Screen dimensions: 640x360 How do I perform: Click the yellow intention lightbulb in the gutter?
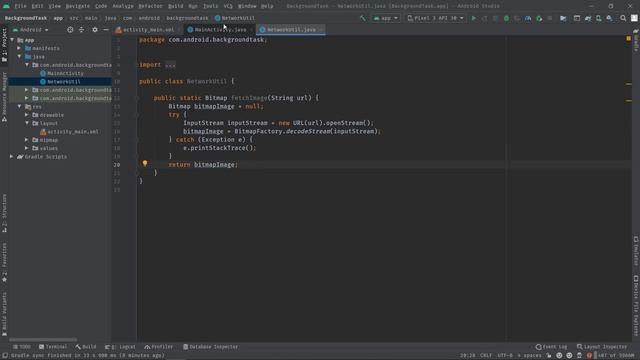pyautogui.click(x=145, y=164)
